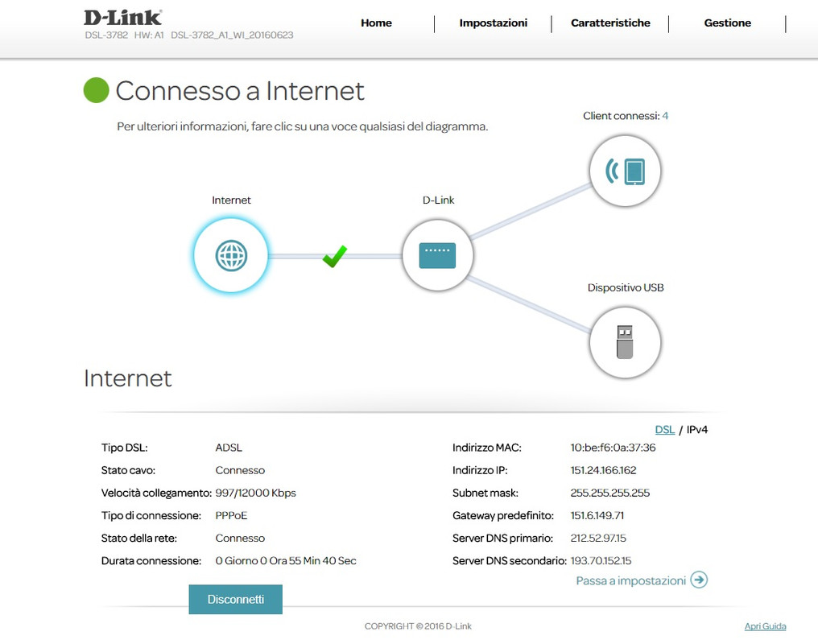Select the connected clients tablet icon
The image size is (818, 644).
[x=625, y=171]
